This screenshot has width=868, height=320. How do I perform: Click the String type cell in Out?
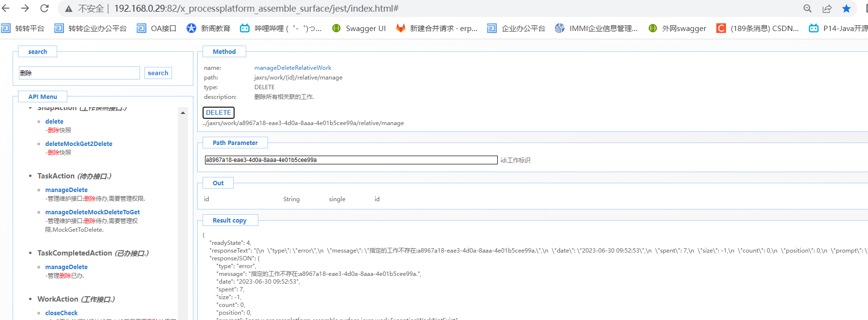click(x=291, y=199)
